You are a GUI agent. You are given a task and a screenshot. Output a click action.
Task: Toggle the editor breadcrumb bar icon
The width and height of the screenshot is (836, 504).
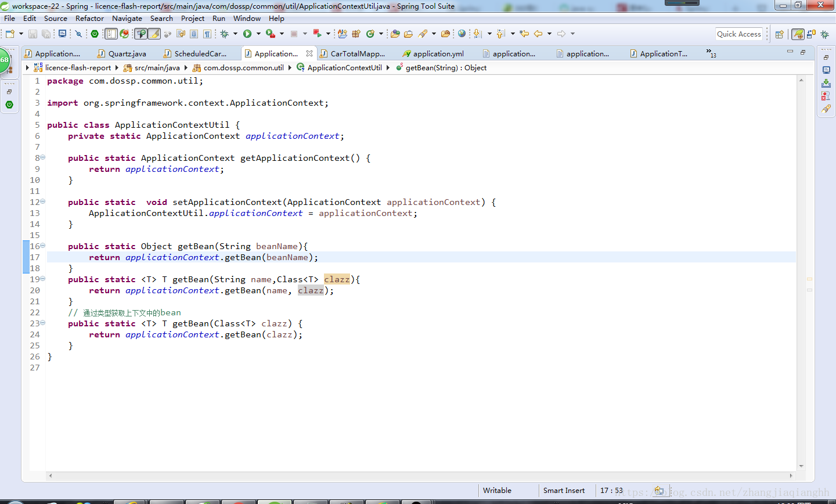click(111, 34)
